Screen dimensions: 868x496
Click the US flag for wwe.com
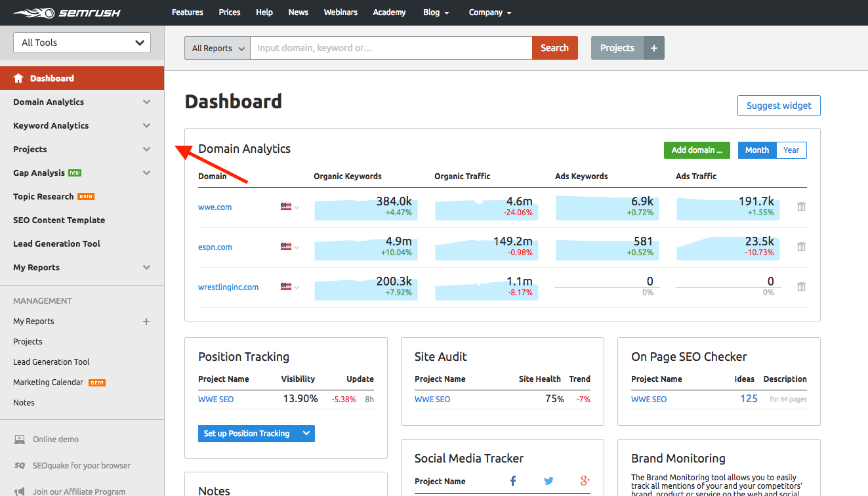point(285,207)
